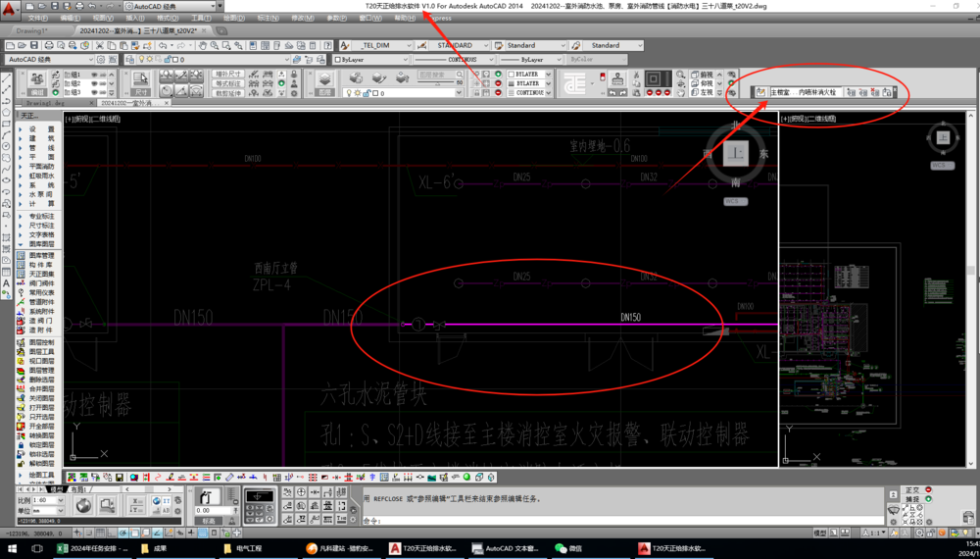The width and height of the screenshot is (980, 559).
Task: Switch to the Drawing1 document tab
Action: (31, 30)
